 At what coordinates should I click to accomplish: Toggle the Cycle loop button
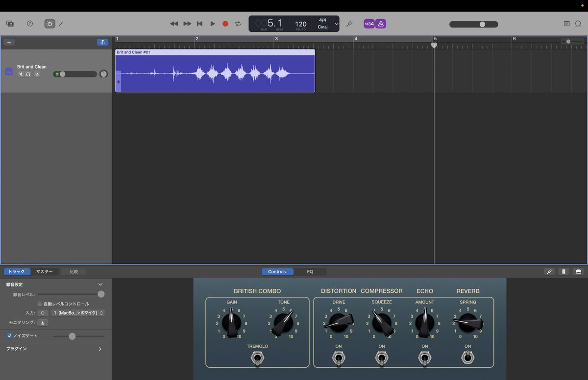(x=238, y=24)
